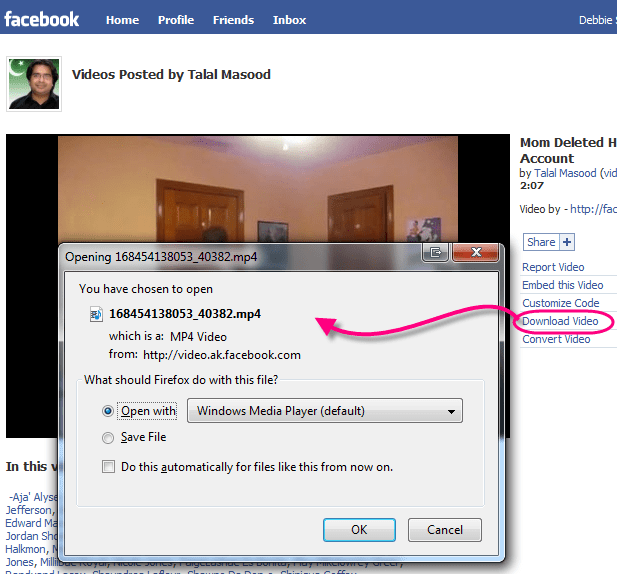Select the Open with radio button
This screenshot has height=574, width=617.
(108, 411)
